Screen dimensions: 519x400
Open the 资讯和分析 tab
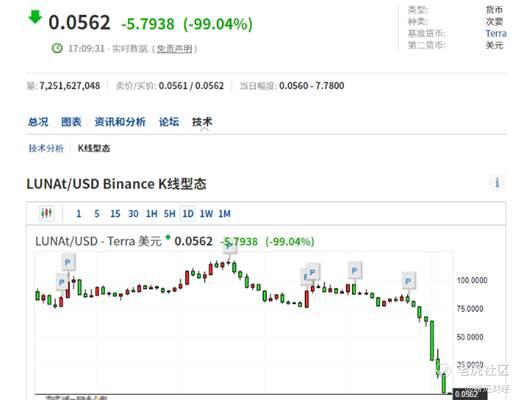[120, 122]
